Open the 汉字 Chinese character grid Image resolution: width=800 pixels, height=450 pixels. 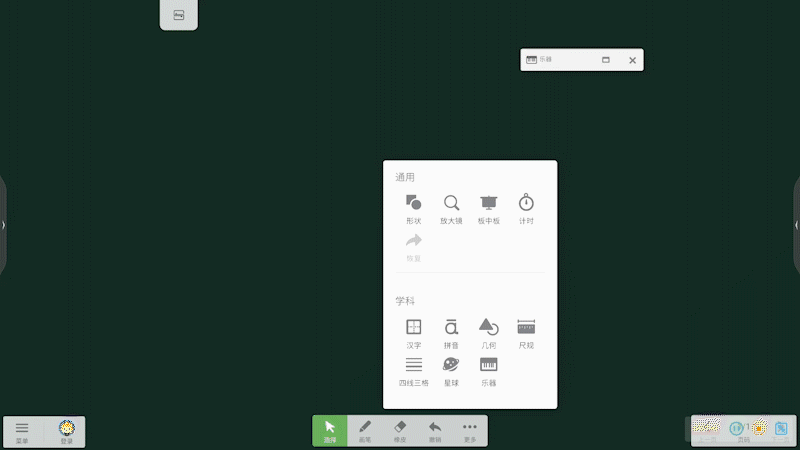point(413,332)
